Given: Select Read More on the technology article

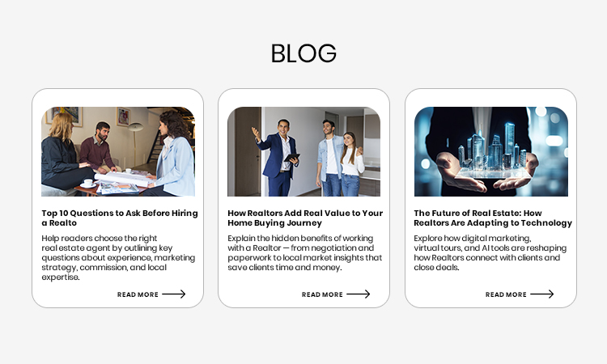Looking at the screenshot, I should click(506, 294).
